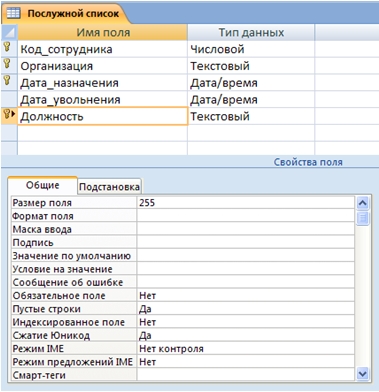Click the scroll up arrow in properties
The height and width of the screenshot is (392, 379).
pos(362,203)
